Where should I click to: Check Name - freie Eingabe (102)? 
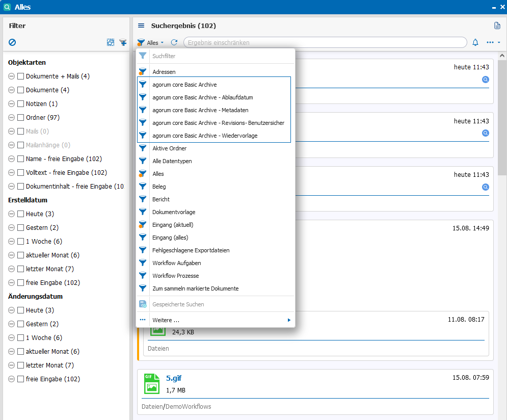tap(20, 159)
